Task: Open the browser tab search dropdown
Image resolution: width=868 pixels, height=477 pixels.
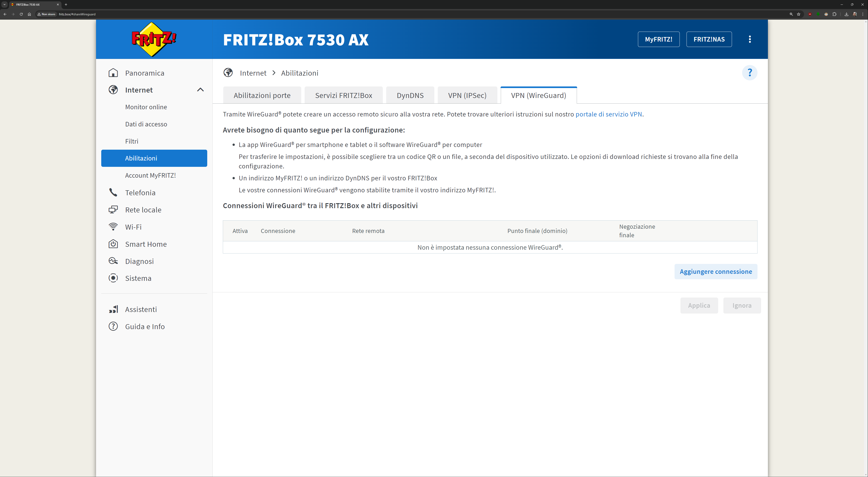Action: pyautogui.click(x=5, y=4)
